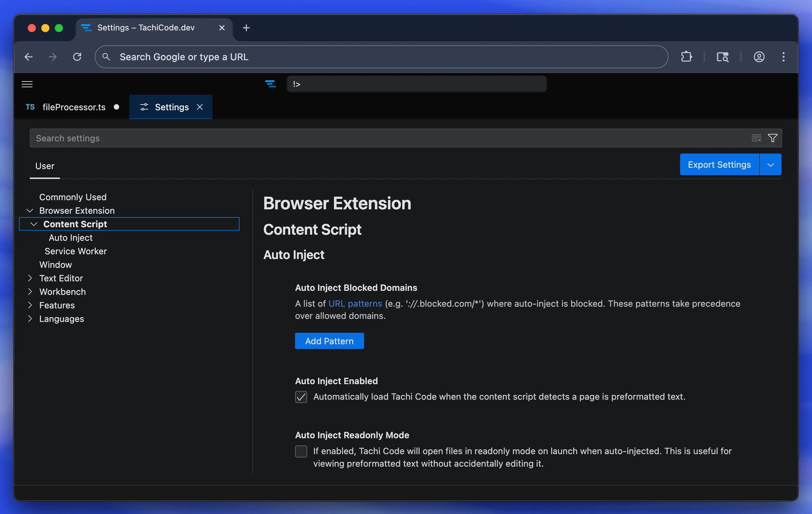
Task: Open the hamburger menu icon
Action: point(27,84)
